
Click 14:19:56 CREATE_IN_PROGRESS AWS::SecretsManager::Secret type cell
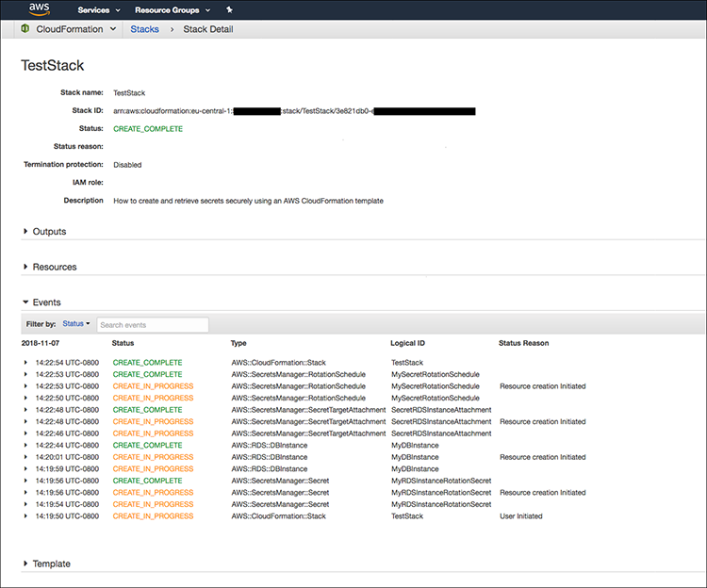click(280, 493)
